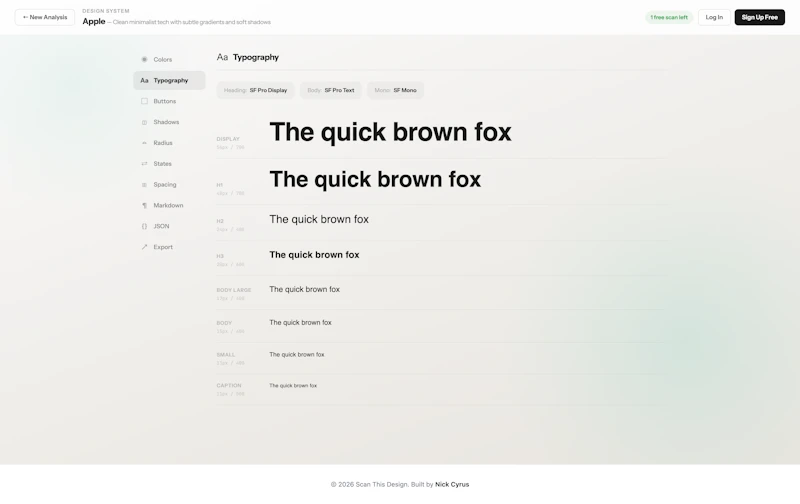Click the New Analysis back button
Image resolution: width=800 pixels, height=504 pixels.
(x=45, y=17)
